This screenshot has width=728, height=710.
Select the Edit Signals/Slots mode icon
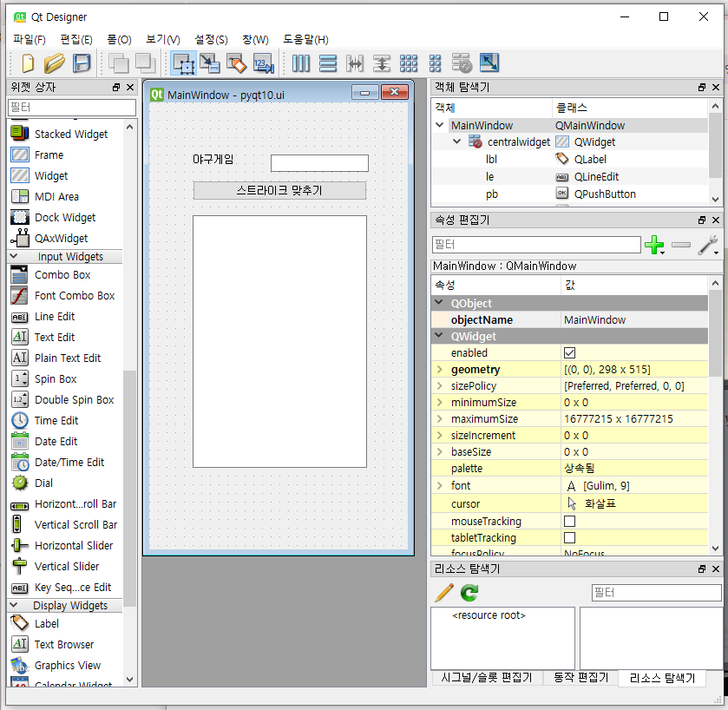tap(210, 63)
